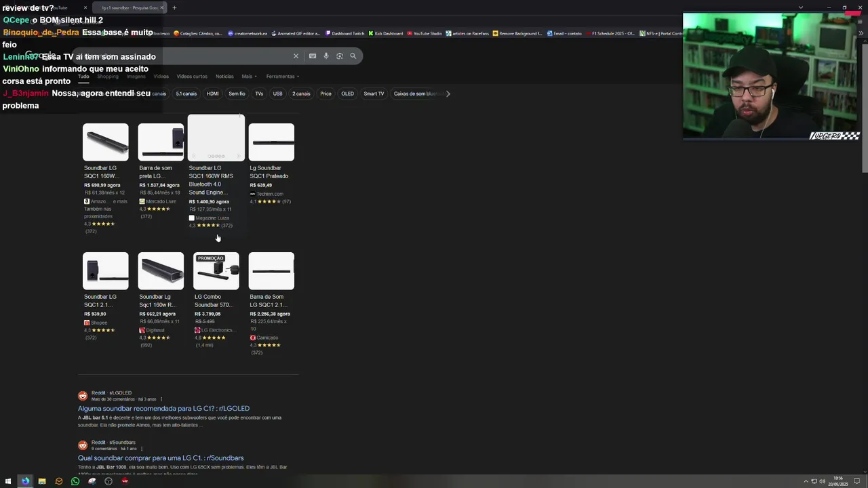The image size is (868, 488).
Task: Expand the Ferramentas search tools menu
Action: click(283, 77)
